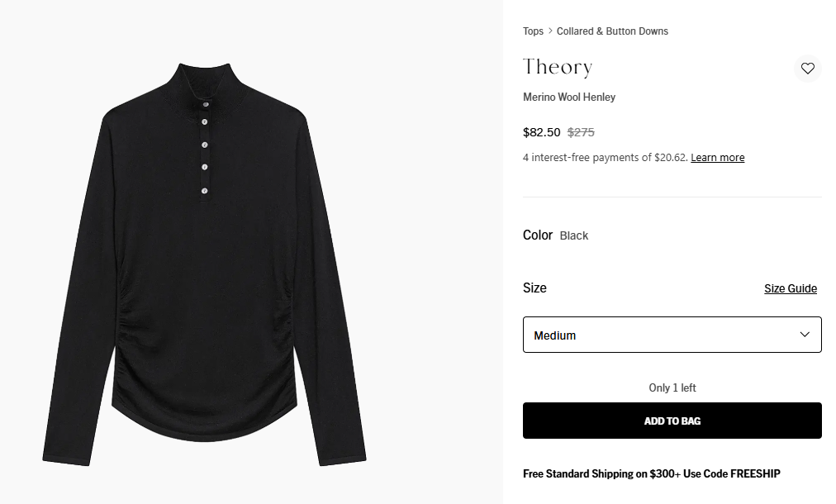
Task: Select the Merino Wool Henley title
Action: pos(569,97)
